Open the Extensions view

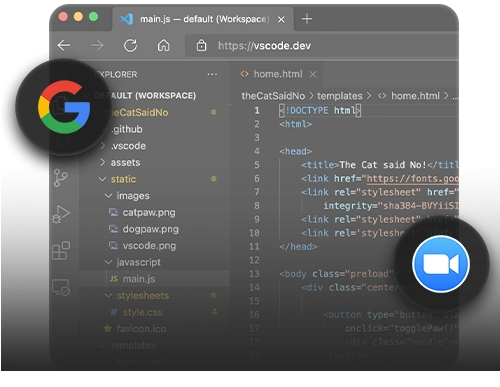(61, 250)
